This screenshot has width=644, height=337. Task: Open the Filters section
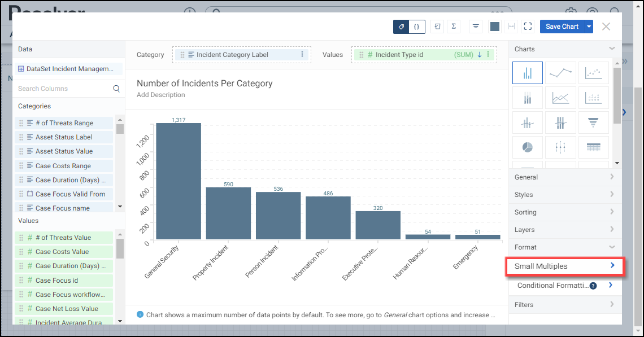tap(565, 305)
